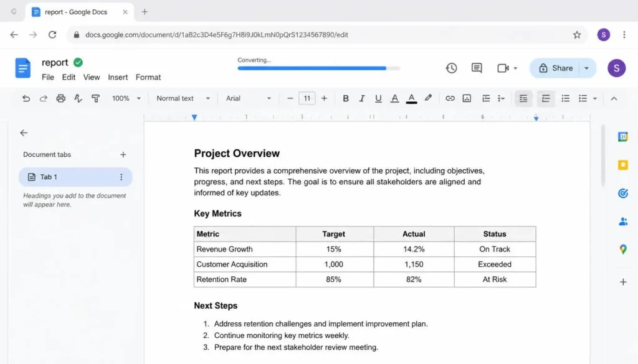Open the File menu
The image size is (638, 364).
click(x=47, y=77)
